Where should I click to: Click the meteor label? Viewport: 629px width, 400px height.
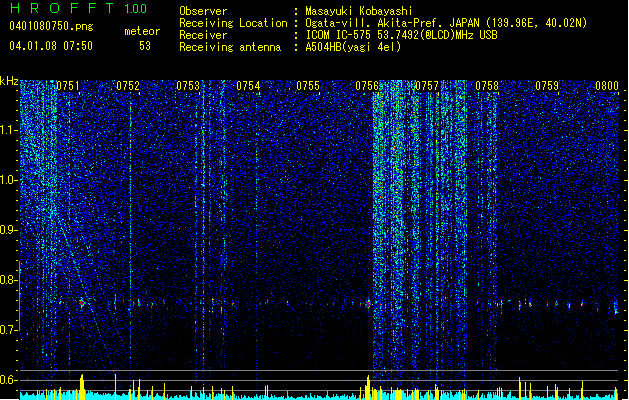click(x=142, y=31)
